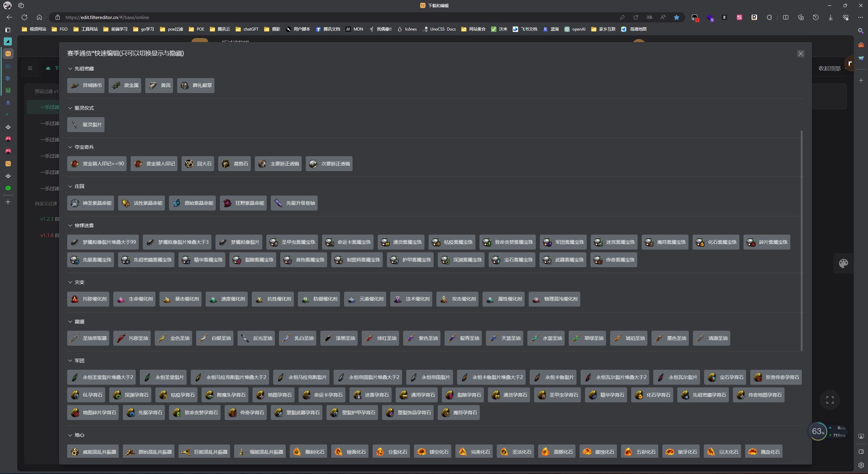Toggle visibility of 异域铸币 item
The width and height of the screenshot is (868, 474).
coord(86,85)
